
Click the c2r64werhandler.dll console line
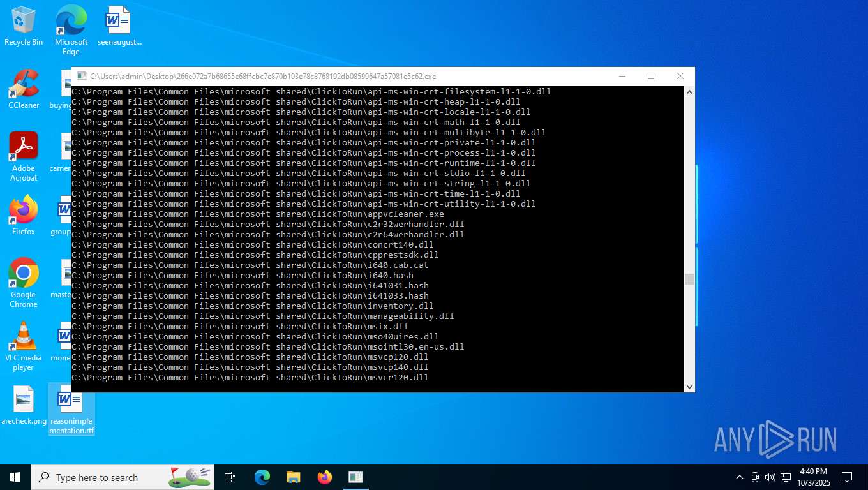tap(268, 235)
